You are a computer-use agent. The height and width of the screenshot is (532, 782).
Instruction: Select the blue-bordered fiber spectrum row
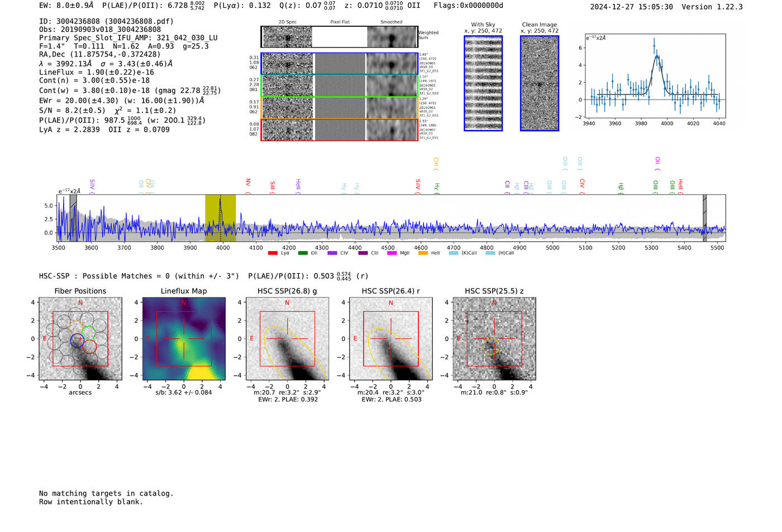(x=340, y=64)
